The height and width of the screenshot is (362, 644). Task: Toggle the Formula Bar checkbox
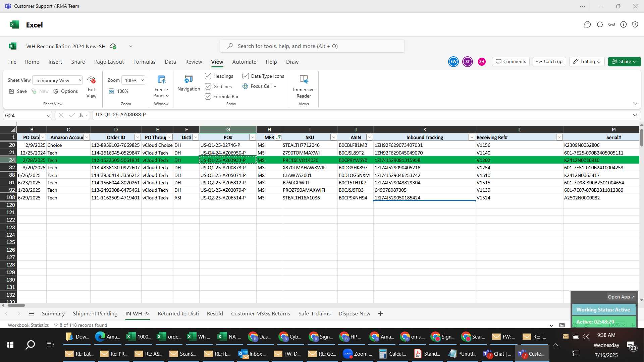tap(208, 97)
